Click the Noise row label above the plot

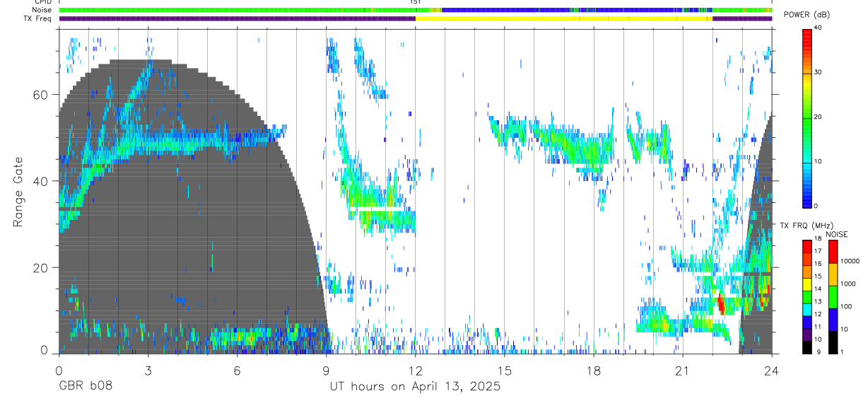41,10
